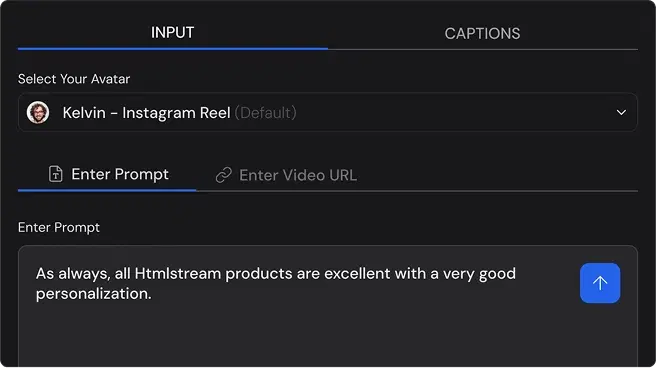Viewport: 656px width, 368px height.
Task: Focus empty area below prompt text
Action: coord(293,335)
